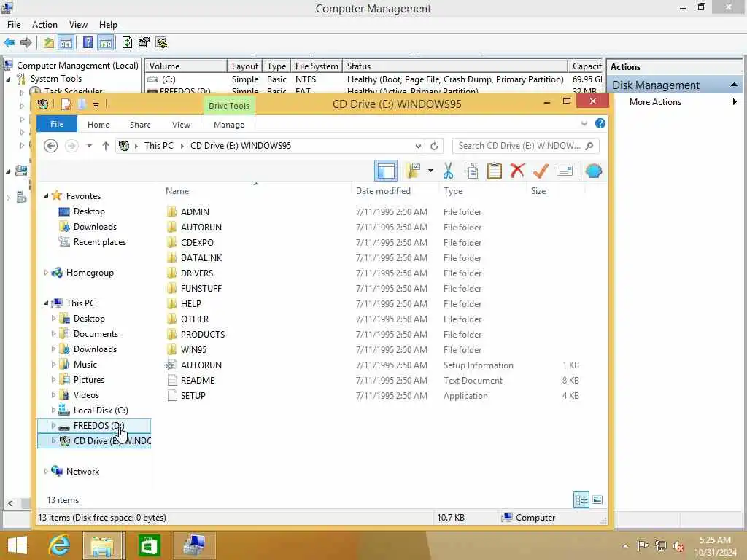
Task: Open the File tab in Explorer
Action: tap(57, 124)
